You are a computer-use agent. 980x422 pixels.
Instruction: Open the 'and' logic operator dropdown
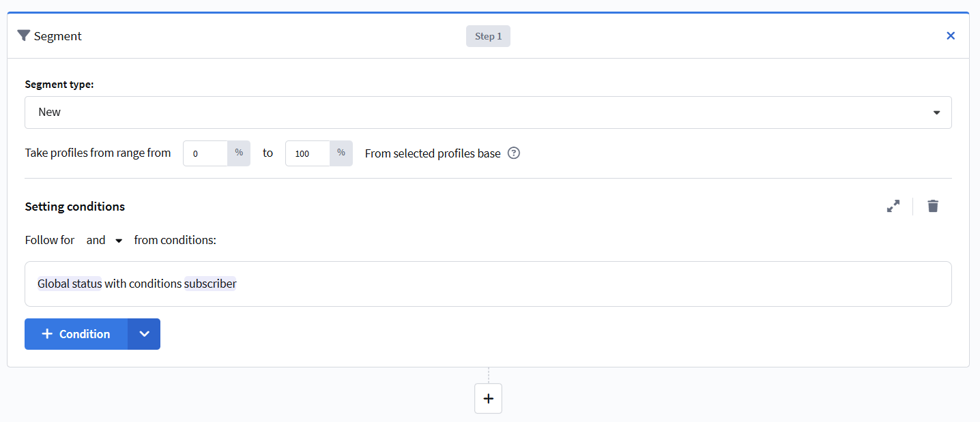104,240
